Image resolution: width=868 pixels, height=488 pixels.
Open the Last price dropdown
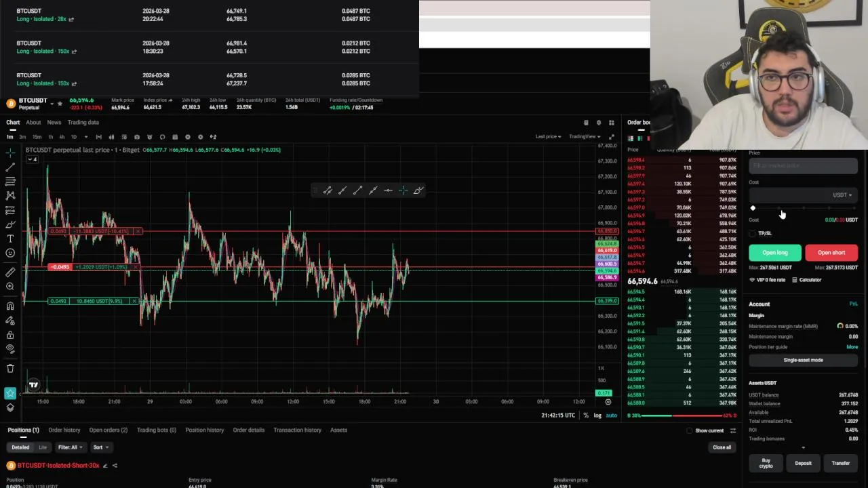pos(548,137)
